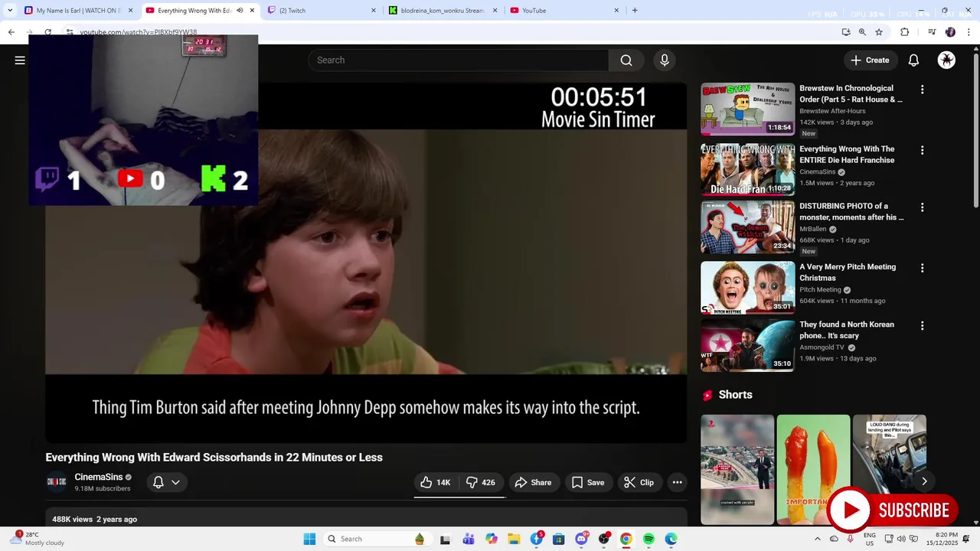Open Microsoft Edge from the taskbar

pos(671,539)
